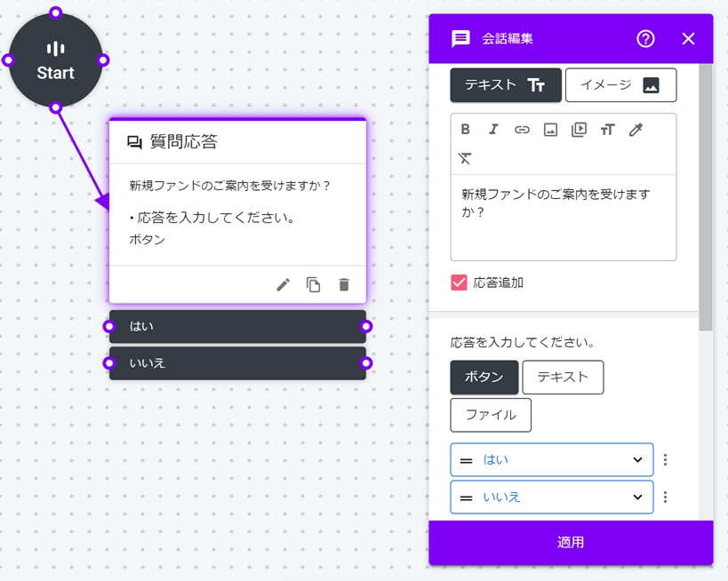Click the 質問応答 node header icon
728x581 pixels.
pyautogui.click(x=134, y=142)
